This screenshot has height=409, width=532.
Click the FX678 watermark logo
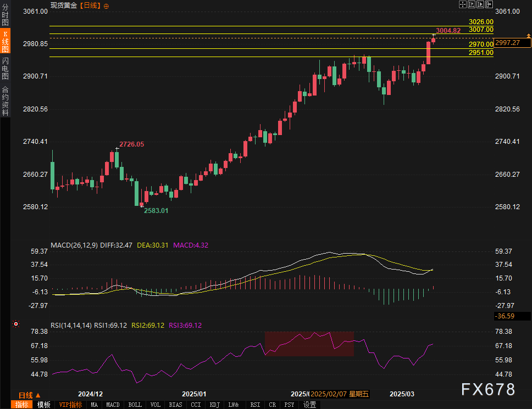tap(487, 389)
